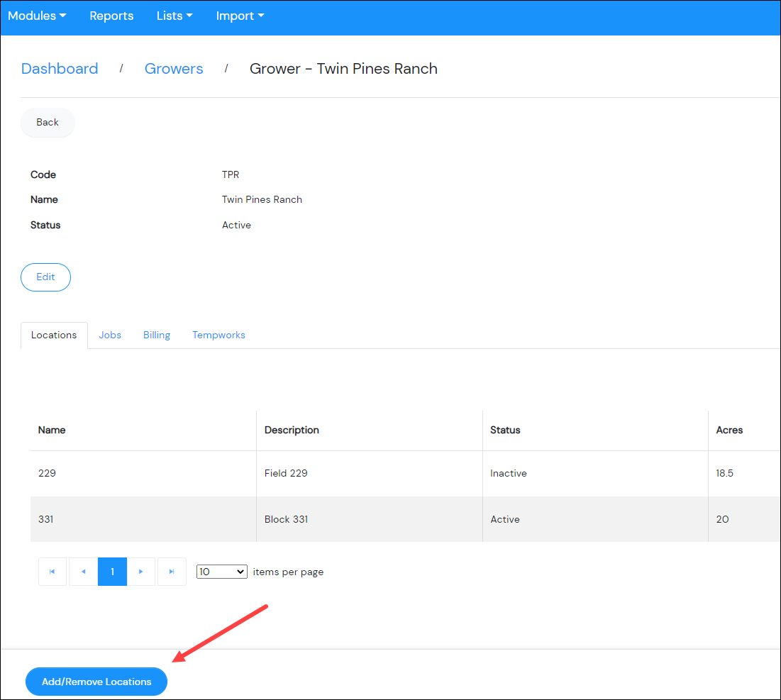781x700 pixels.
Task: Click the Dashboard breadcrumb link
Action: (60, 69)
